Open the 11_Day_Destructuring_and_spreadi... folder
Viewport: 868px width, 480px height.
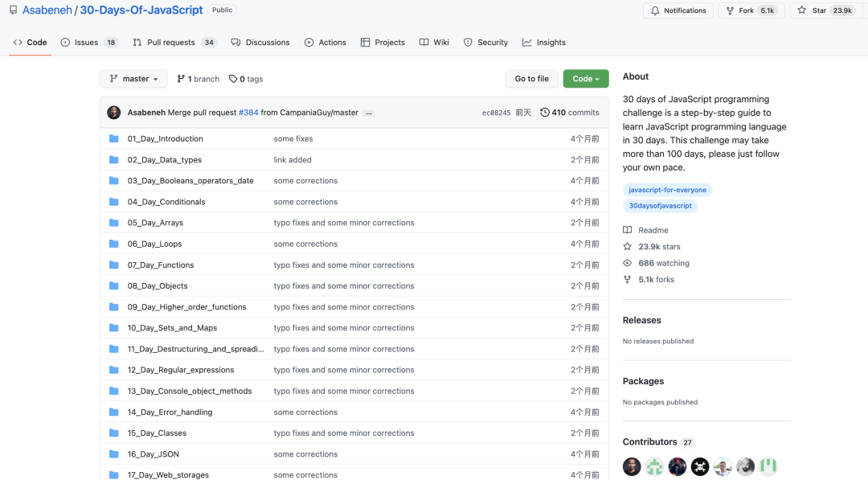[x=195, y=349]
